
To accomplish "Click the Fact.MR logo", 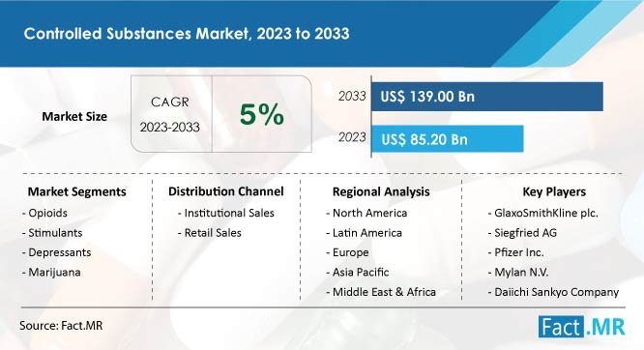I will pyautogui.click(x=582, y=327).
